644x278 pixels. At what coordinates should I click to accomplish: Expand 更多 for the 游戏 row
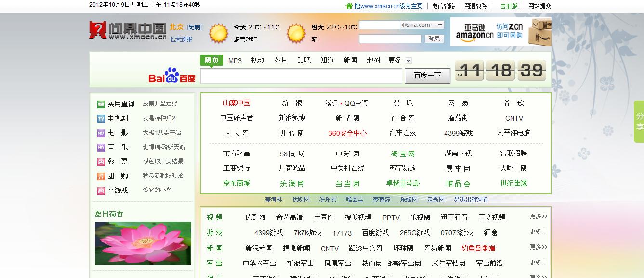[x=539, y=232]
